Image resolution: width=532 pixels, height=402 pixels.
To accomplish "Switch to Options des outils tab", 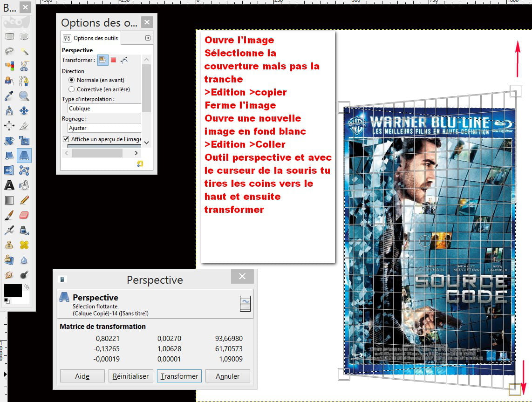I will pos(91,38).
